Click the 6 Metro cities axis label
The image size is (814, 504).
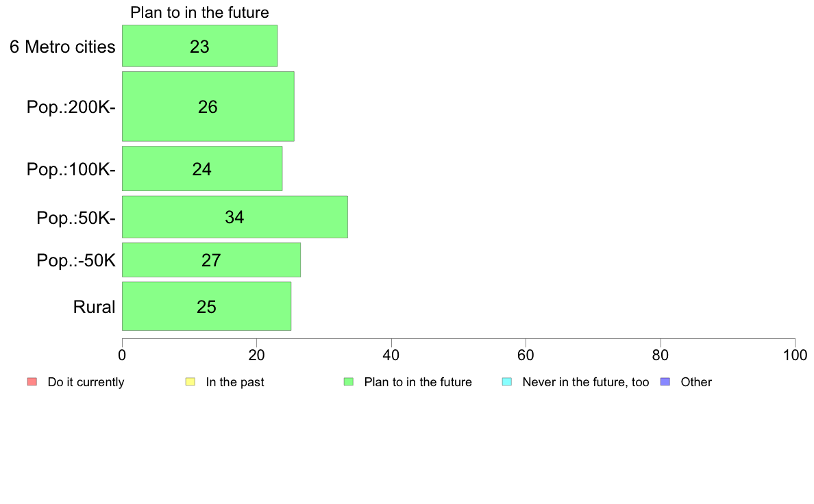click(62, 47)
